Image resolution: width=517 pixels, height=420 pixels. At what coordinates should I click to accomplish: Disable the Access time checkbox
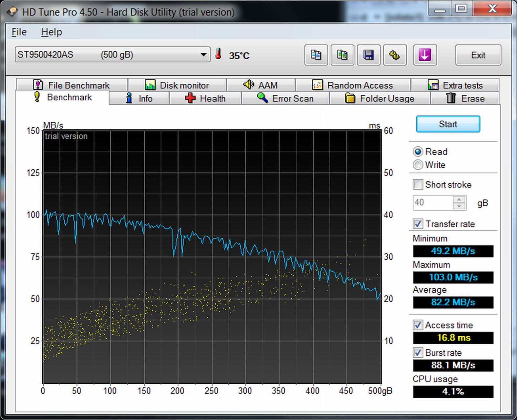pyautogui.click(x=418, y=325)
